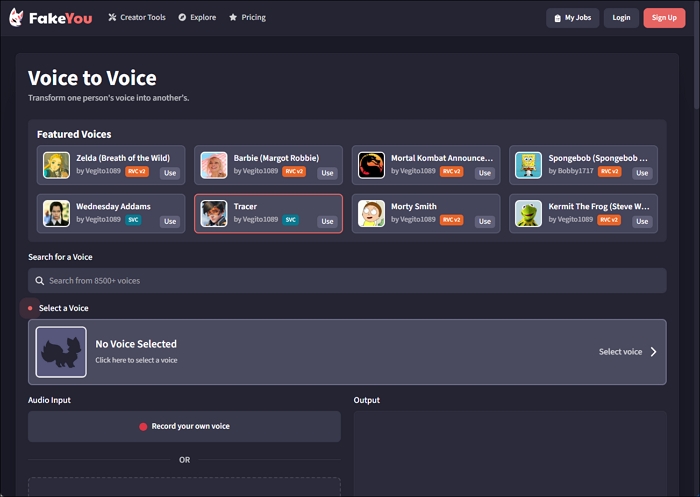Click the Zelda avatar thumbnail
This screenshot has width=700, height=497.
(x=56, y=165)
